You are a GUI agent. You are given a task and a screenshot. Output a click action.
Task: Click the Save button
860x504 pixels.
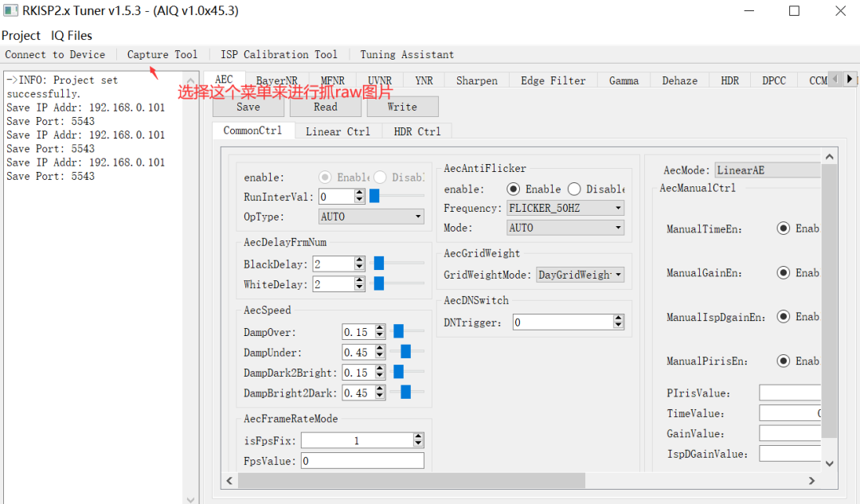pyautogui.click(x=248, y=107)
